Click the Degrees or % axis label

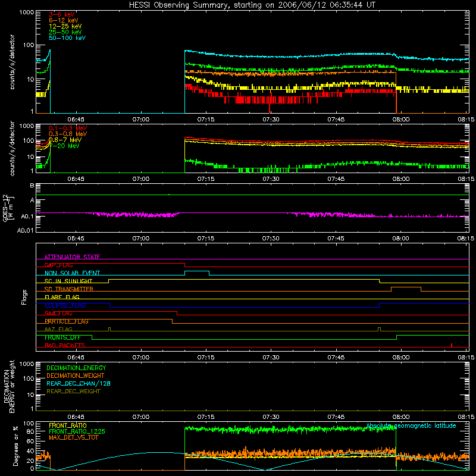point(15,446)
